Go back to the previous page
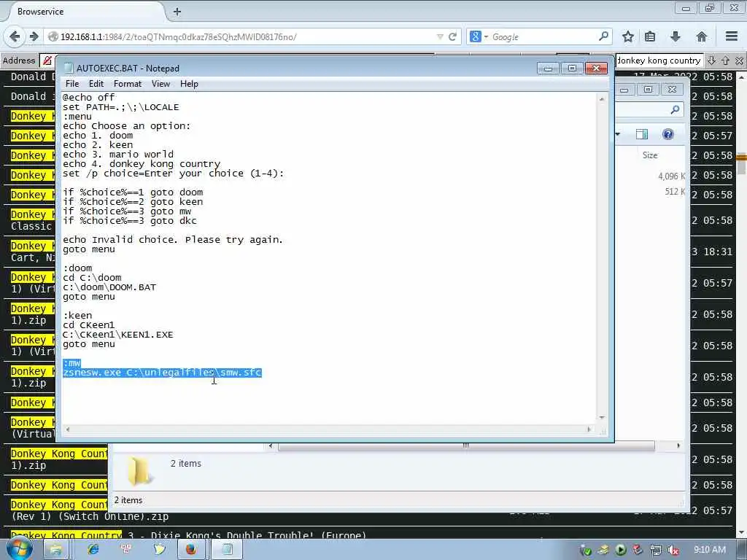This screenshot has height=560, width=747. [15, 36]
